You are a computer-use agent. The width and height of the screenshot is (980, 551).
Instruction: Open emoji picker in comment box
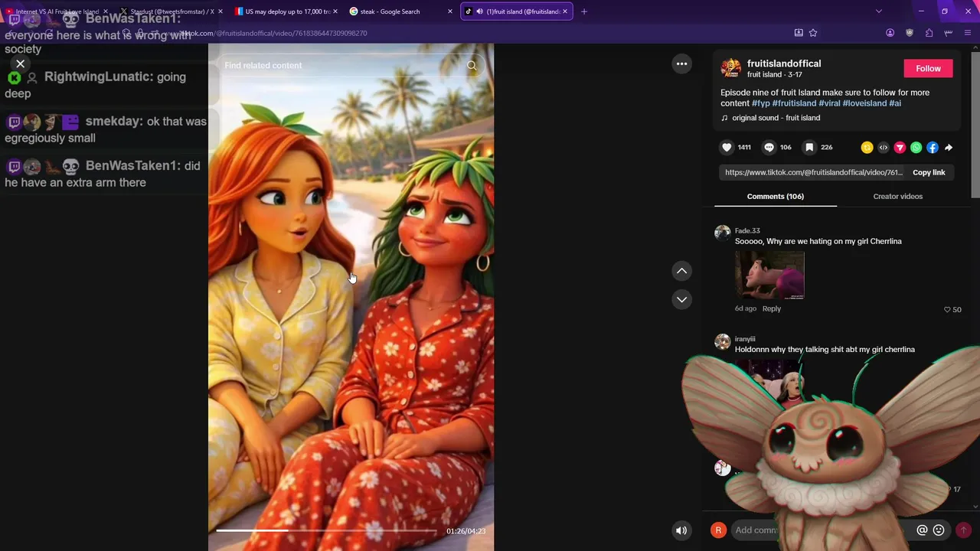coord(939,530)
